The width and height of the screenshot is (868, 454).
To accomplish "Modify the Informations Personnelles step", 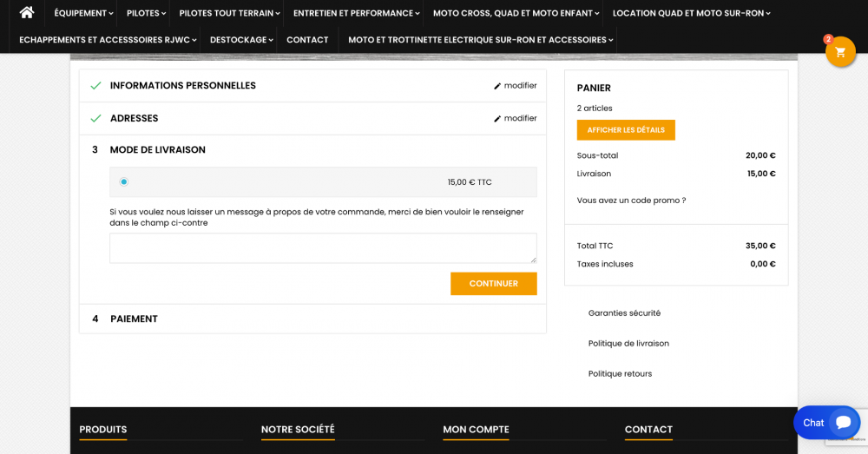I will (x=516, y=85).
